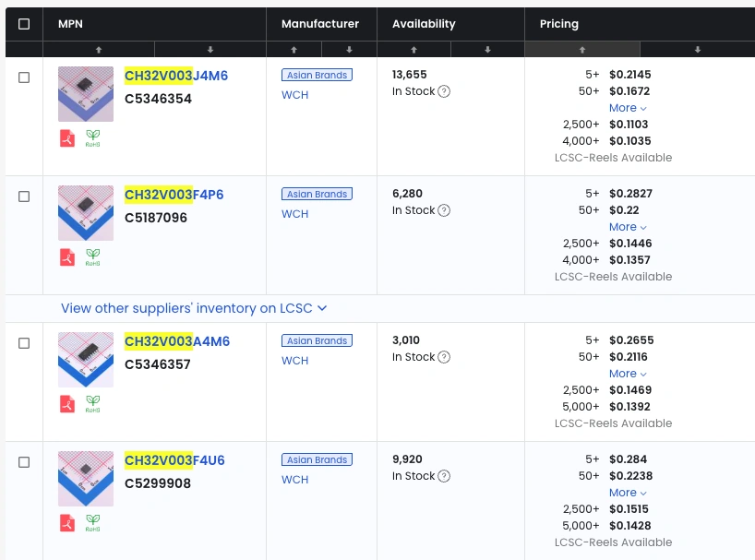Sort Pricing column descending
Image resolution: width=755 pixels, height=560 pixels.
pyautogui.click(x=697, y=50)
